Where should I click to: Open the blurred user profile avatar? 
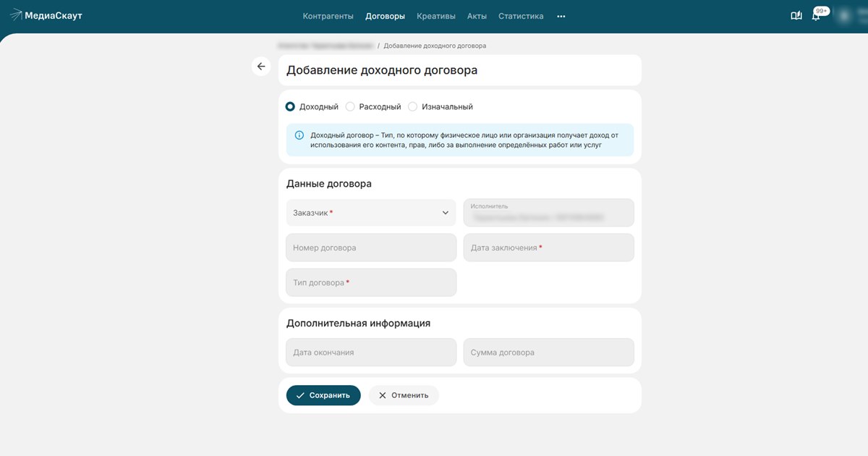(844, 16)
